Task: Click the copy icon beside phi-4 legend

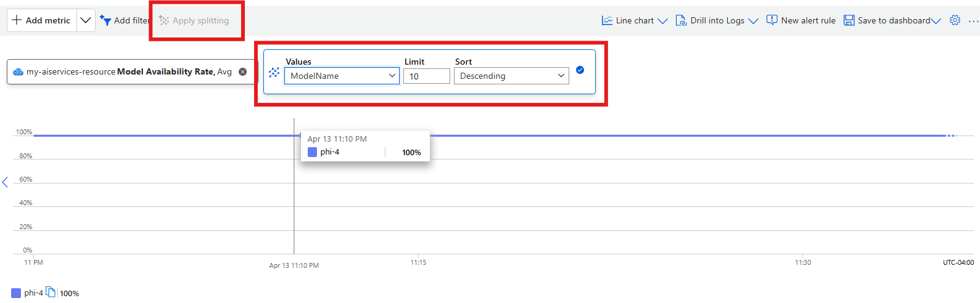Action: click(51, 292)
